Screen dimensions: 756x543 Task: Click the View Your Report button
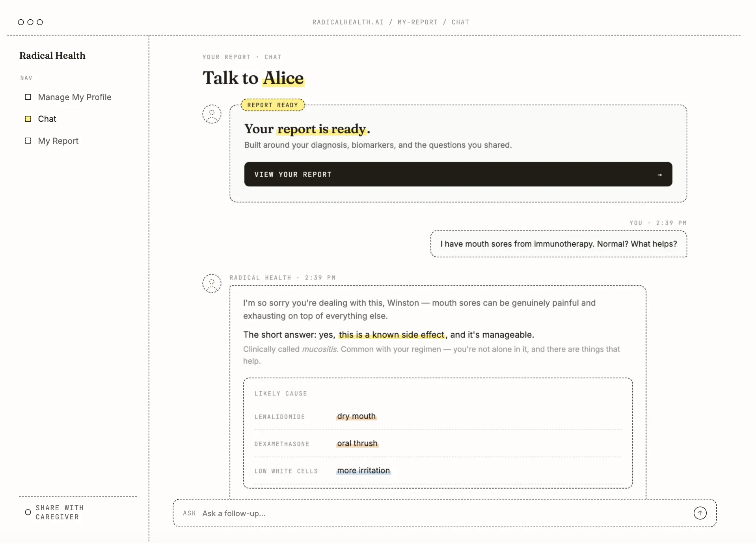[x=458, y=174]
